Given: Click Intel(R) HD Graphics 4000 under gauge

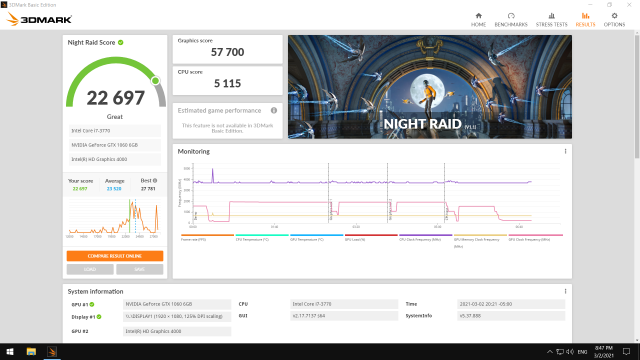Looking at the screenshot, I should [115, 159].
